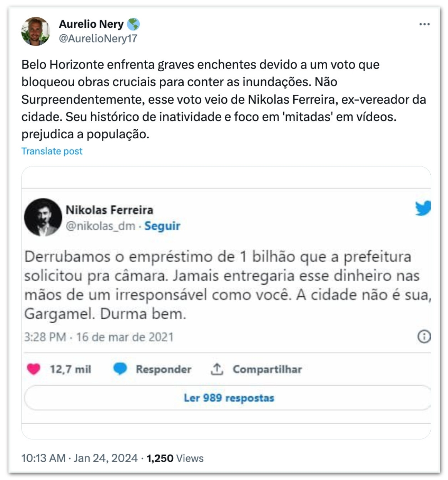Click Translate post link
This screenshot has width=448, height=480.
pyautogui.click(x=52, y=151)
